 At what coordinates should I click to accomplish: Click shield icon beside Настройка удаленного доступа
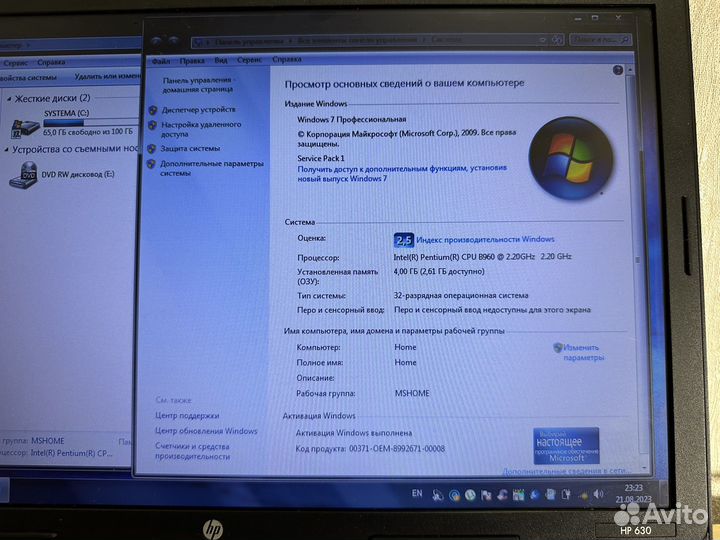point(152,125)
